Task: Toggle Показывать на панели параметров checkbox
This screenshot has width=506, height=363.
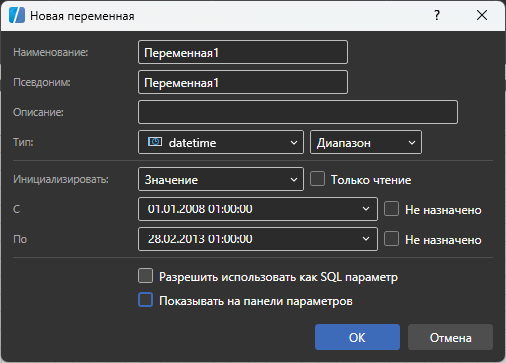Action: [146, 300]
